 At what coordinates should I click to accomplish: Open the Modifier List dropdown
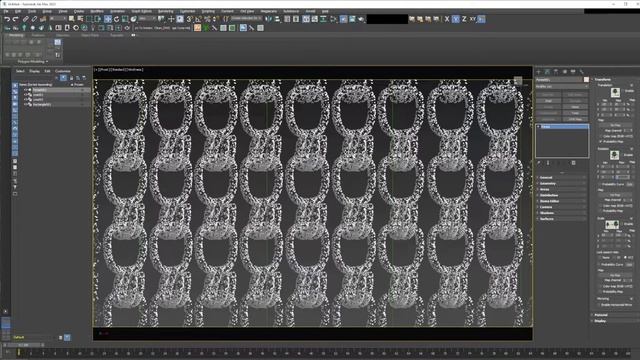[562, 87]
